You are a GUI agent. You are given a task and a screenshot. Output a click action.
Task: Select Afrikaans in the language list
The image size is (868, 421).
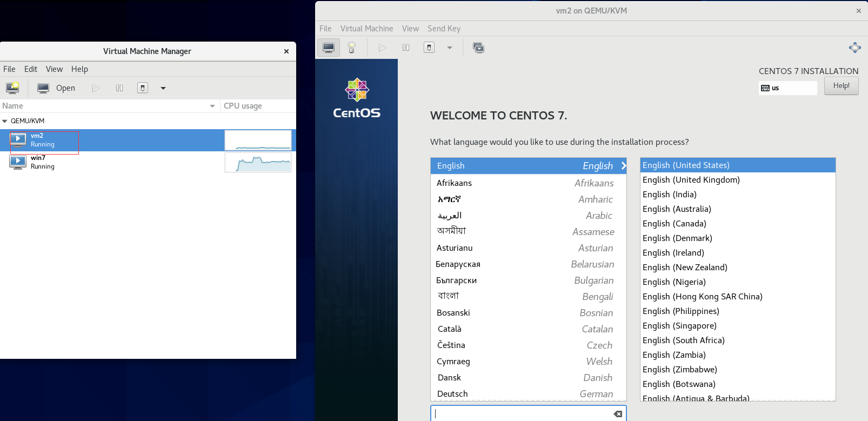(x=529, y=183)
